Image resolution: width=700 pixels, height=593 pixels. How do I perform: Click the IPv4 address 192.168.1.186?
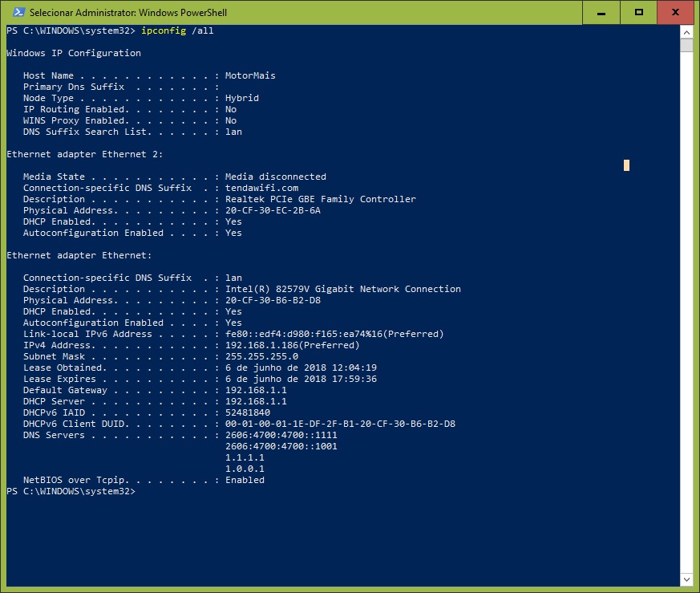[x=261, y=345]
